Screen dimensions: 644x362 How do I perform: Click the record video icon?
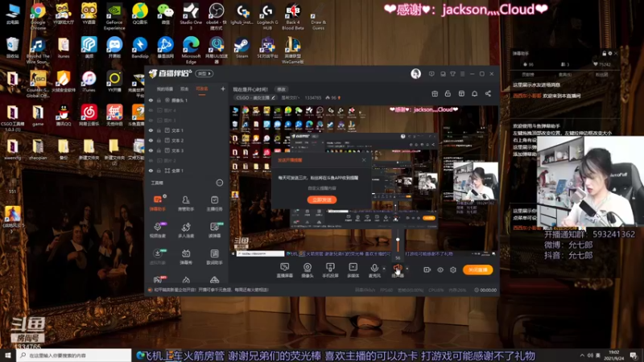(427, 269)
